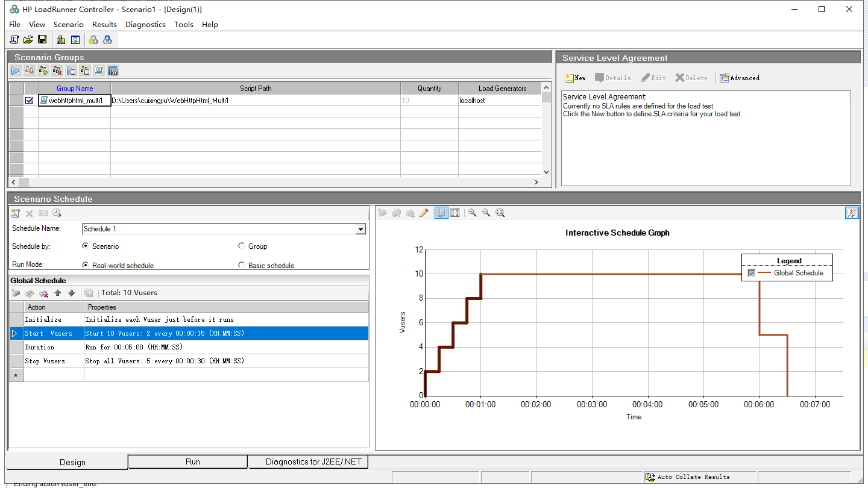The height and width of the screenshot is (488, 868).
Task: Add a group with the green-plus users icon
Action: tap(43, 70)
